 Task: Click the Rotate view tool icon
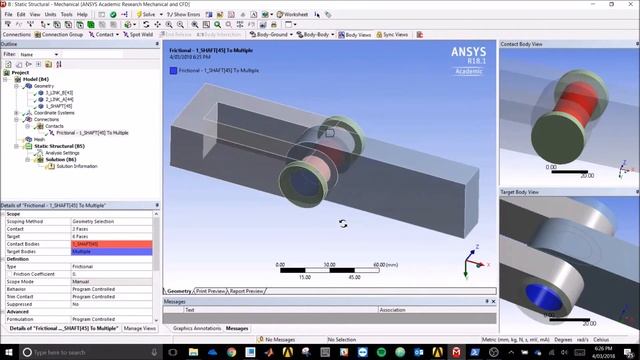(146, 24)
